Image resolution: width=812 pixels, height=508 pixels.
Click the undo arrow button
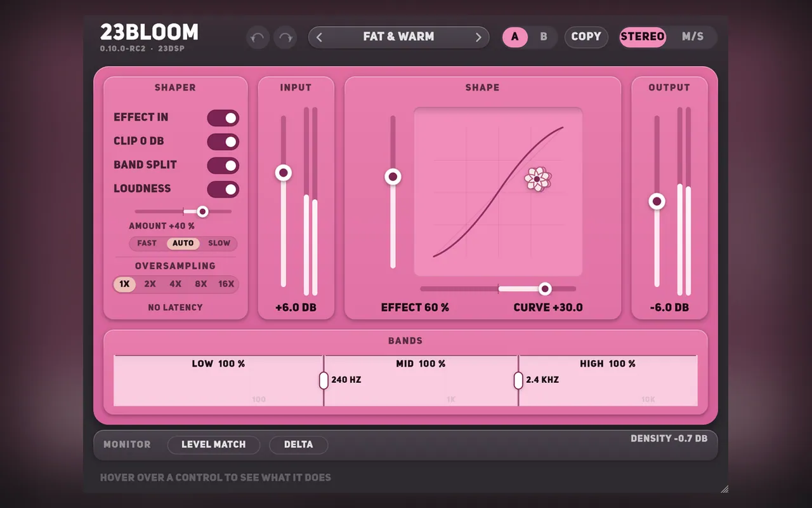click(x=258, y=37)
